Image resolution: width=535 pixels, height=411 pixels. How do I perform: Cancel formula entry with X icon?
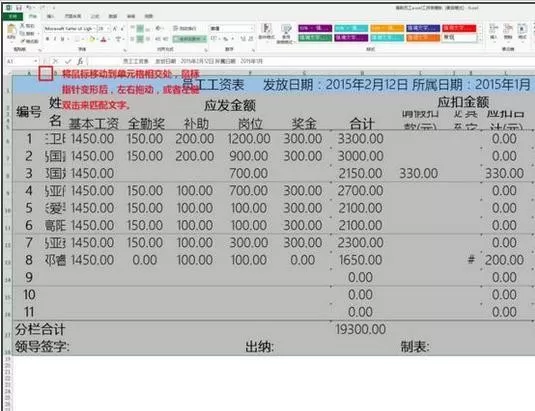click(x=56, y=61)
